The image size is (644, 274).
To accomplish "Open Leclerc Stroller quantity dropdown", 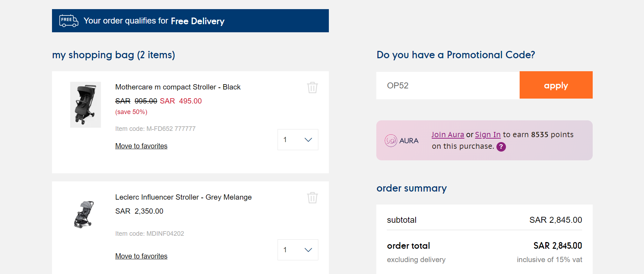I will click(298, 250).
